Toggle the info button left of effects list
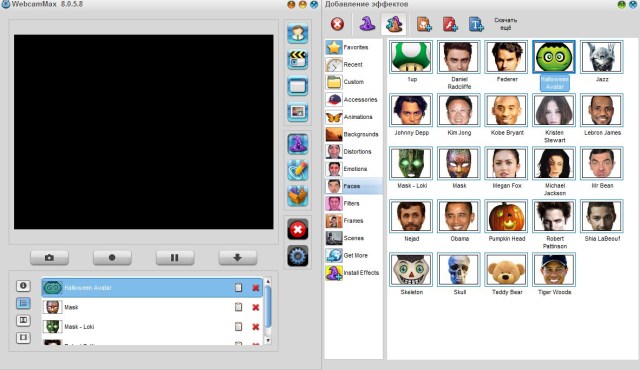The image size is (640, 370). tap(23, 286)
